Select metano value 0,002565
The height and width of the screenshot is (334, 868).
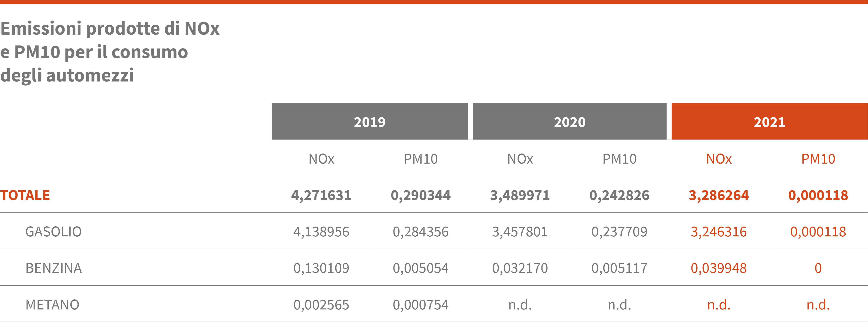321,305
